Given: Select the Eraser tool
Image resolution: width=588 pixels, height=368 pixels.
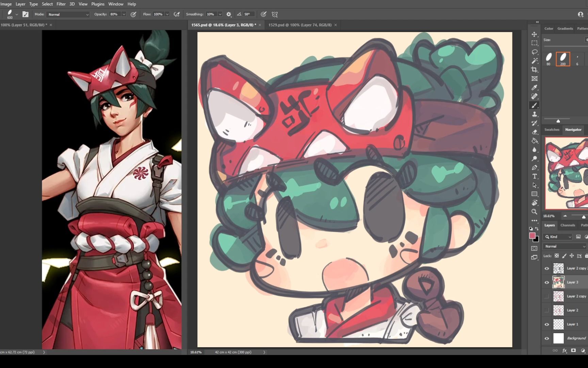Looking at the screenshot, I should pyautogui.click(x=535, y=132).
